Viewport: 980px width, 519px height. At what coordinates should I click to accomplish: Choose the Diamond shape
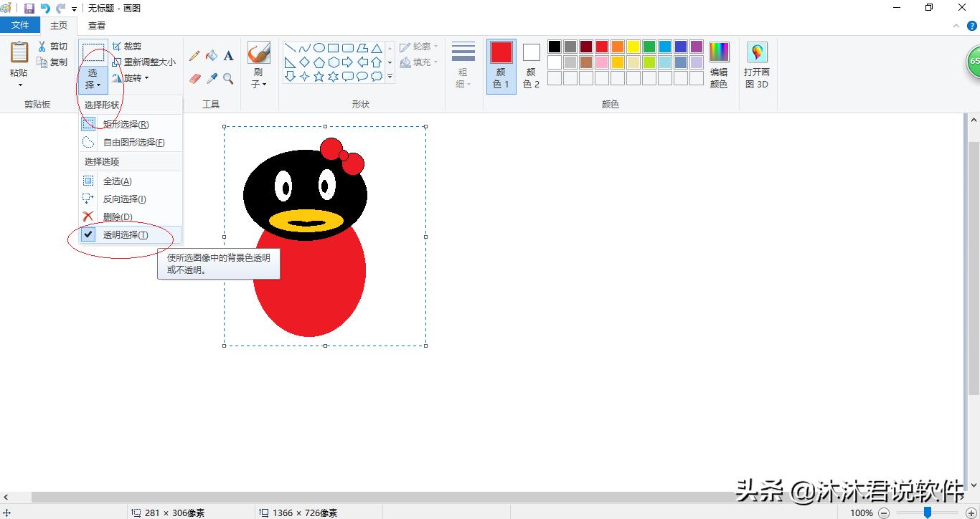(x=305, y=62)
